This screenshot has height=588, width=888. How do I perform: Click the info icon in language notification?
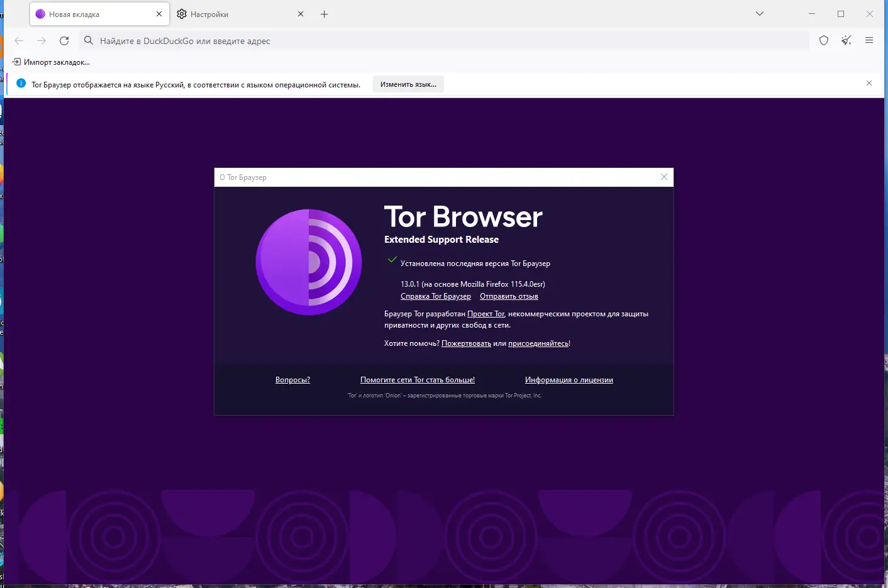tap(21, 84)
